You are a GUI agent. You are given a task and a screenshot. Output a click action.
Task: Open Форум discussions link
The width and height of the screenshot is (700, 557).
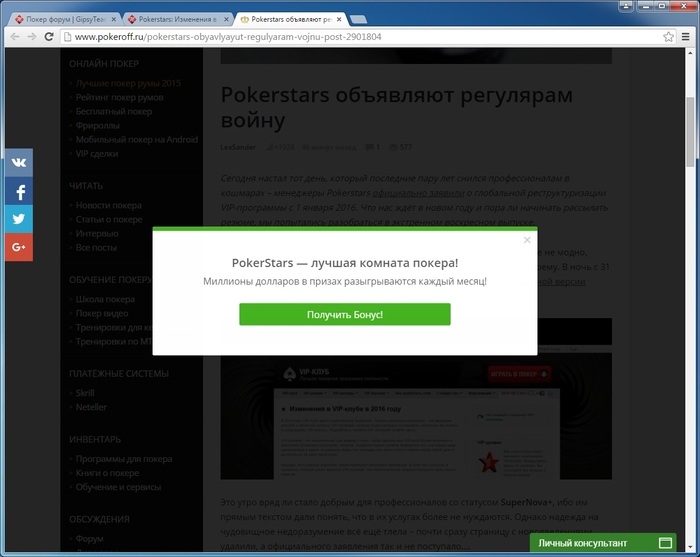(x=89, y=539)
